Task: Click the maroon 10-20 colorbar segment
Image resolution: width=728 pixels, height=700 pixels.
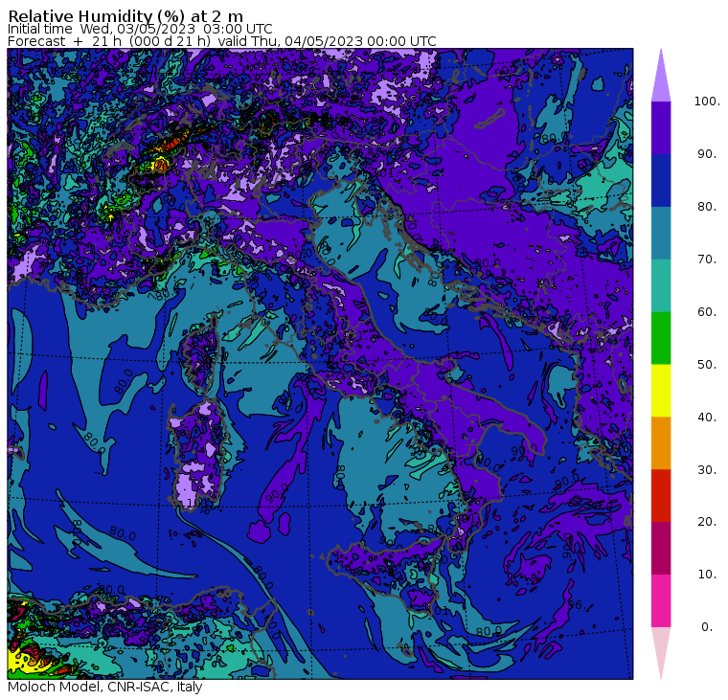Action: (661, 548)
